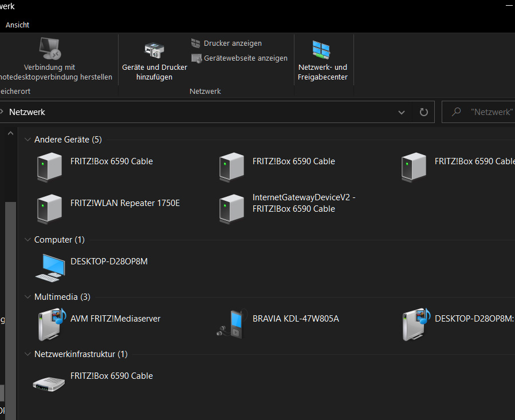This screenshot has width=515, height=420.
Task: Select second FRITZ!Box 6590 Cable server icon
Action: coord(231,167)
